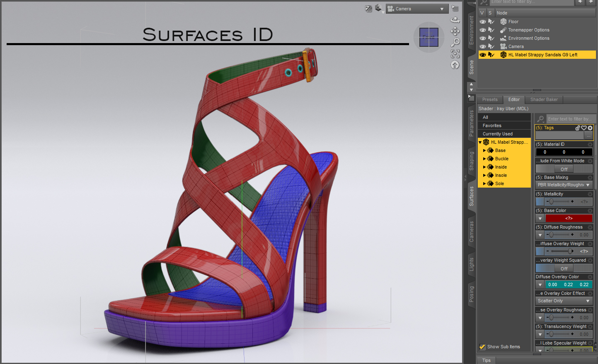The width and height of the screenshot is (598, 364).
Task: Open the Base Mixing settings gear
Action: click(590, 178)
